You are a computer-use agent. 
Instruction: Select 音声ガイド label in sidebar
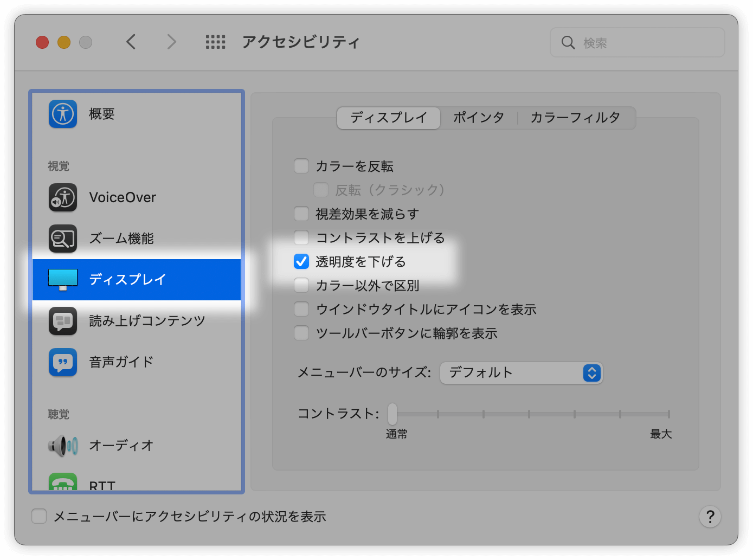click(x=121, y=362)
